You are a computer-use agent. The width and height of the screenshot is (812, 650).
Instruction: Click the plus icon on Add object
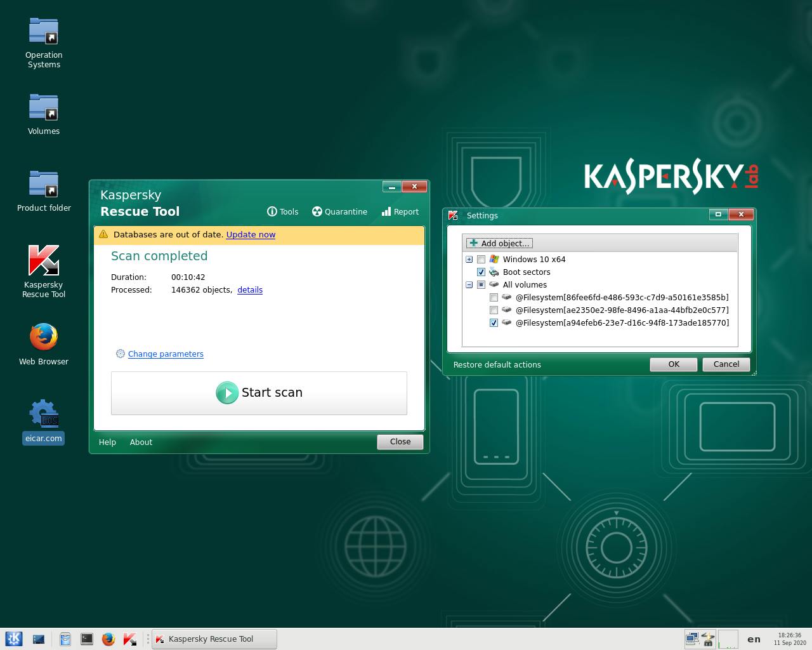pos(473,243)
